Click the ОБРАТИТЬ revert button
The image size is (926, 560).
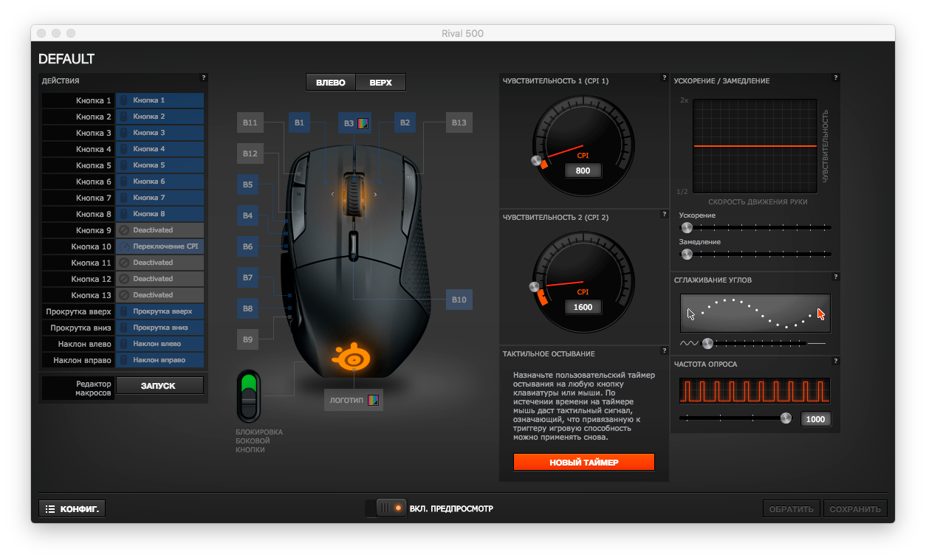pyautogui.click(x=792, y=508)
